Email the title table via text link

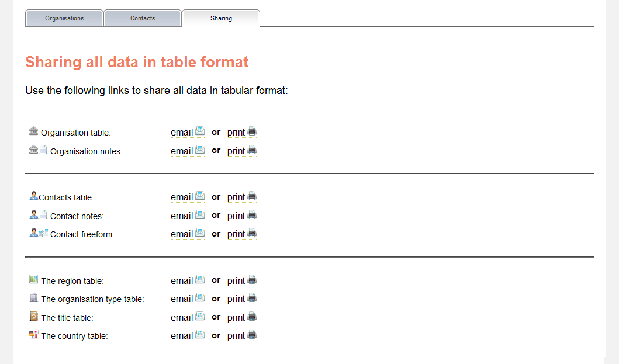(x=181, y=318)
